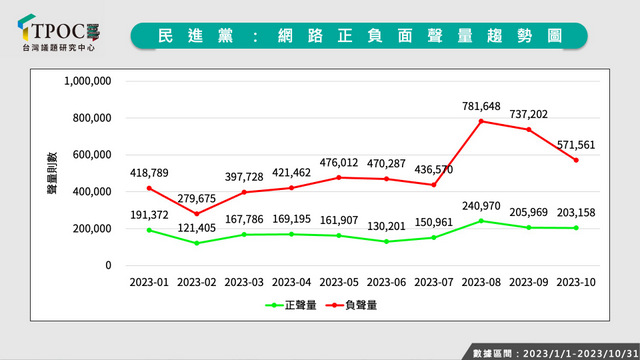Click the 2023-01 axis label
Viewport: 640px width, 360px height.
149,282
